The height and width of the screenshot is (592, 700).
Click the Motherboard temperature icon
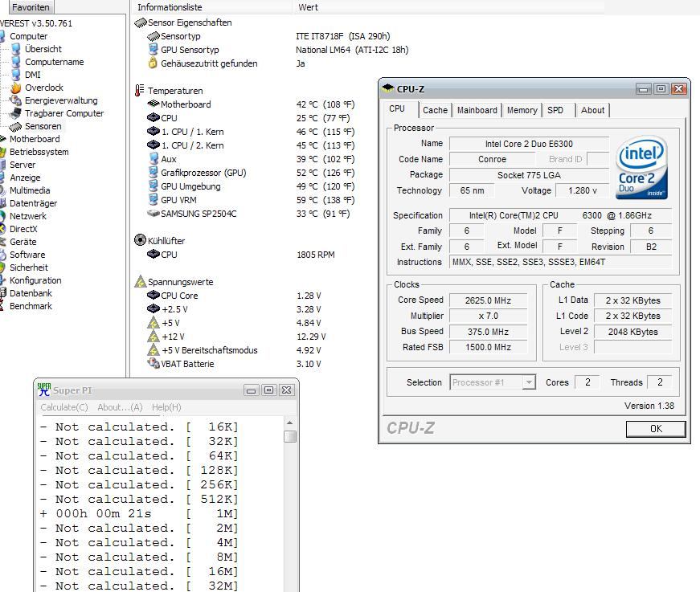tap(154, 104)
